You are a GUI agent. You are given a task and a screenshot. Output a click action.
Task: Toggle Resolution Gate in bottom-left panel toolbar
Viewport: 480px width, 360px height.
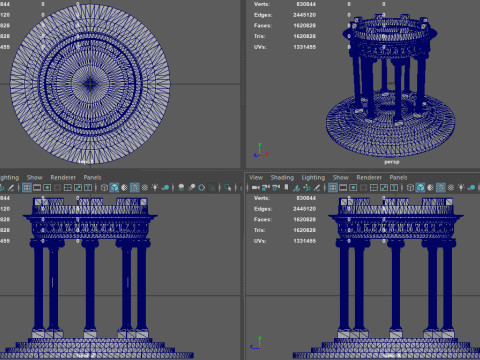(47, 188)
